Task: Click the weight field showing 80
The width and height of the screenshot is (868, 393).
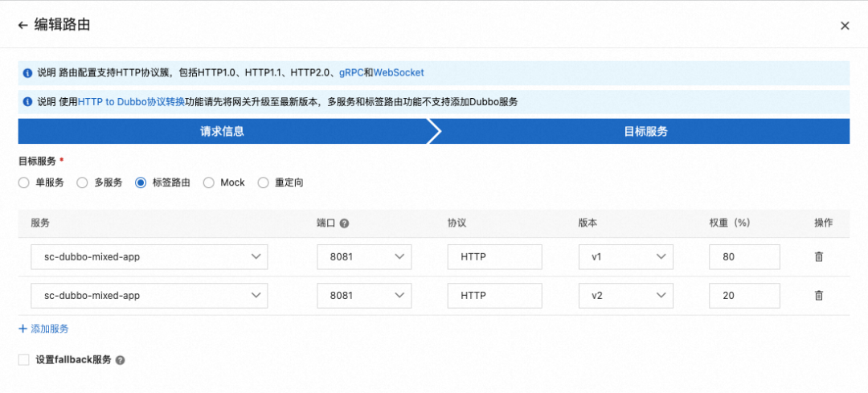Action: 744,257
